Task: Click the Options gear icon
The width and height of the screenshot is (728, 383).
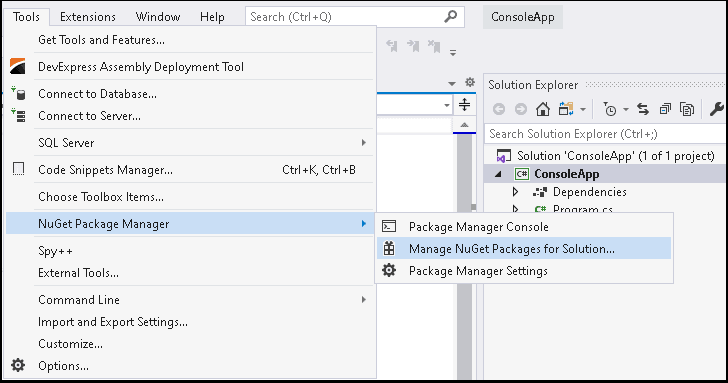Action: [18, 365]
